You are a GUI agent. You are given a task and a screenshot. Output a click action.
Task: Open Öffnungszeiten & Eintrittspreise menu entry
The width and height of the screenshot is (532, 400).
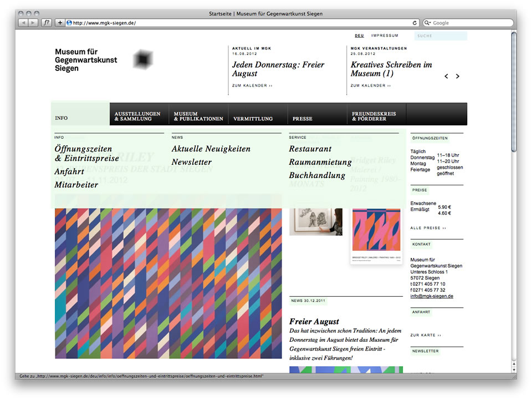(x=87, y=154)
